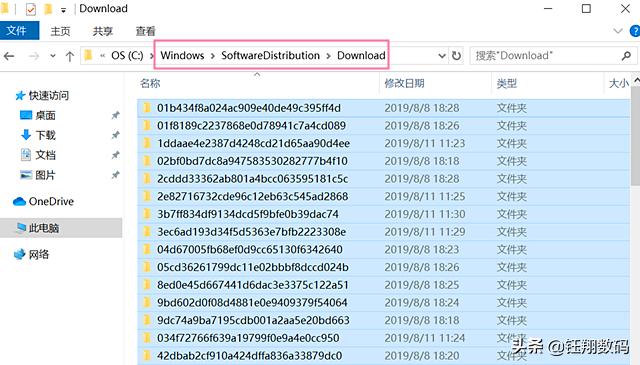The width and height of the screenshot is (640, 365).
Task: Open the 共享 ribbon tab
Action: [102, 31]
